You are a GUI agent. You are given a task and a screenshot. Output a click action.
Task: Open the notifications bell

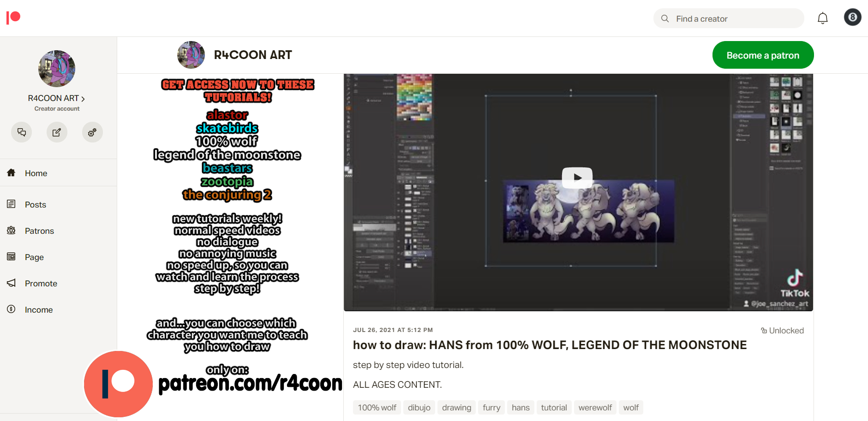[822, 18]
